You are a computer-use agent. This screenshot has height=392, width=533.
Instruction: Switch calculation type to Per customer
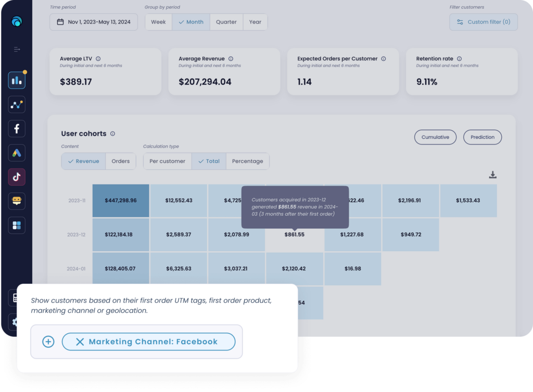coord(167,161)
